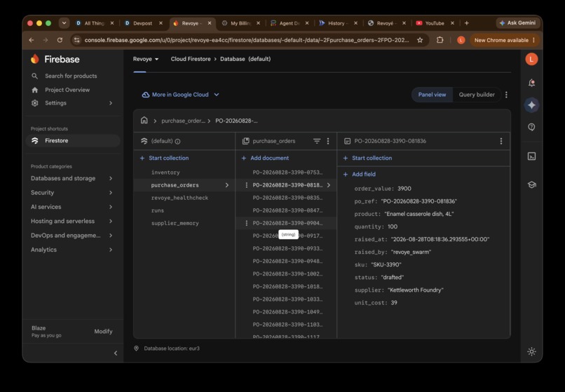Open the help question mark icon
This screenshot has height=392, width=565.
point(531,128)
